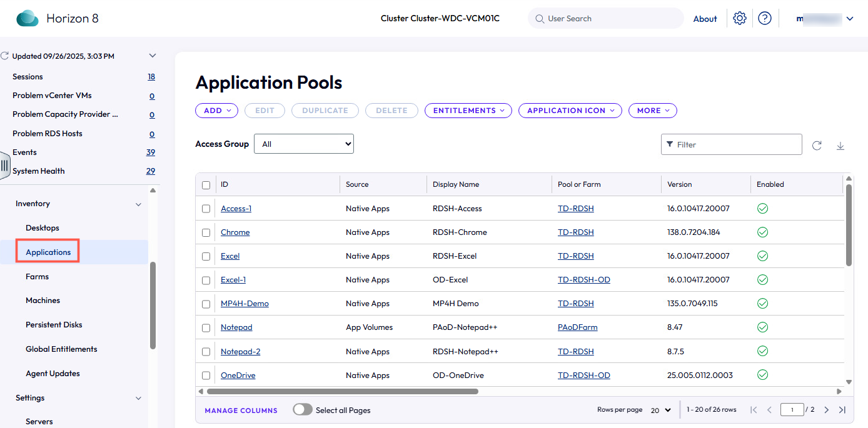Image resolution: width=868 pixels, height=428 pixels.
Task: Open the settings gear icon
Action: 740,19
